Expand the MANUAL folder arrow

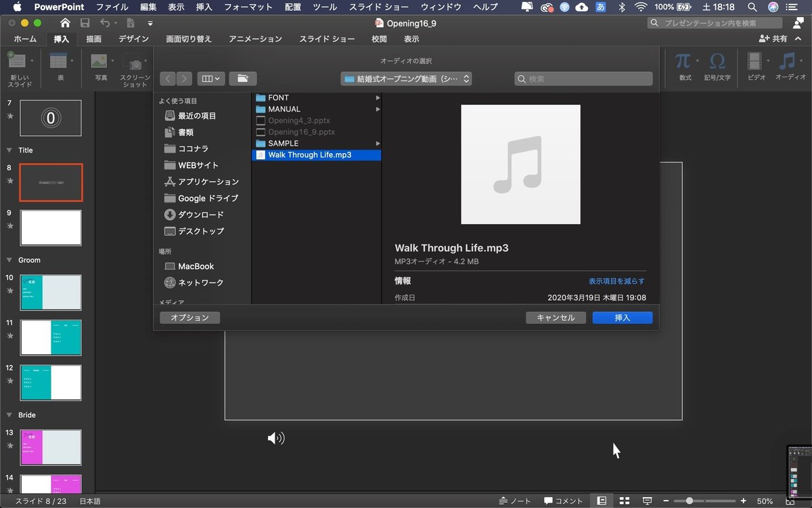coord(378,109)
